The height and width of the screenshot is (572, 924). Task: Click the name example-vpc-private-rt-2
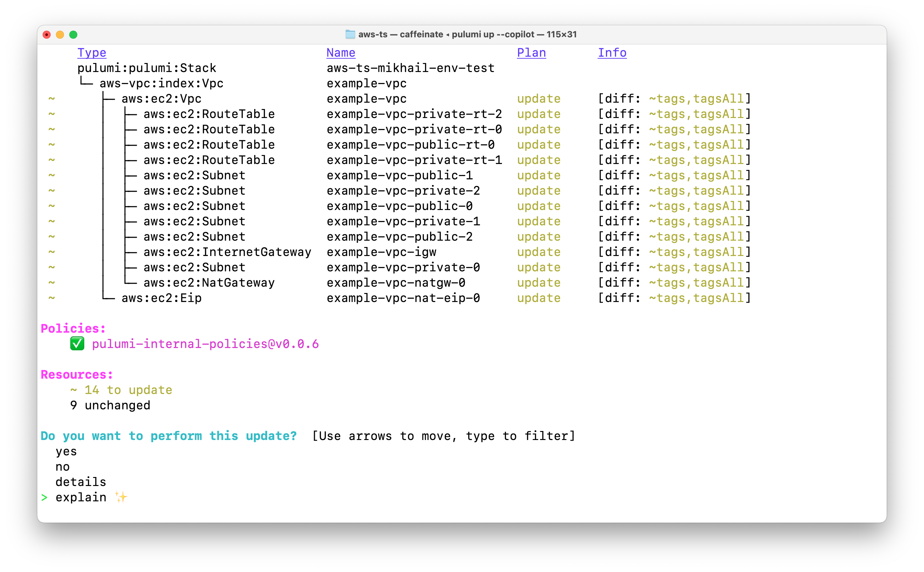pos(414,114)
